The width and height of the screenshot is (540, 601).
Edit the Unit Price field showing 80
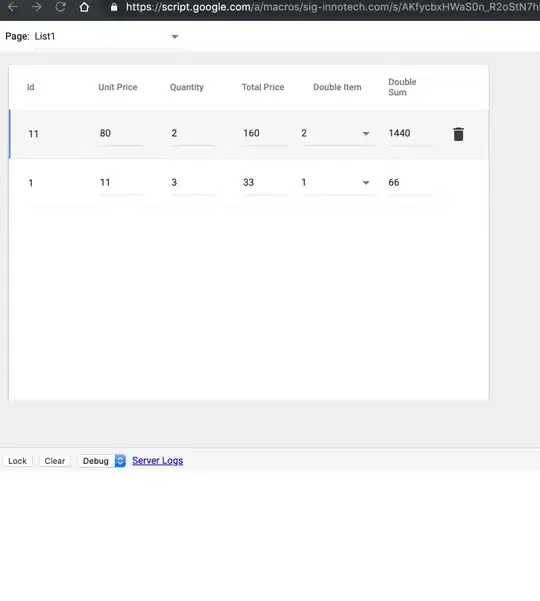coord(122,133)
